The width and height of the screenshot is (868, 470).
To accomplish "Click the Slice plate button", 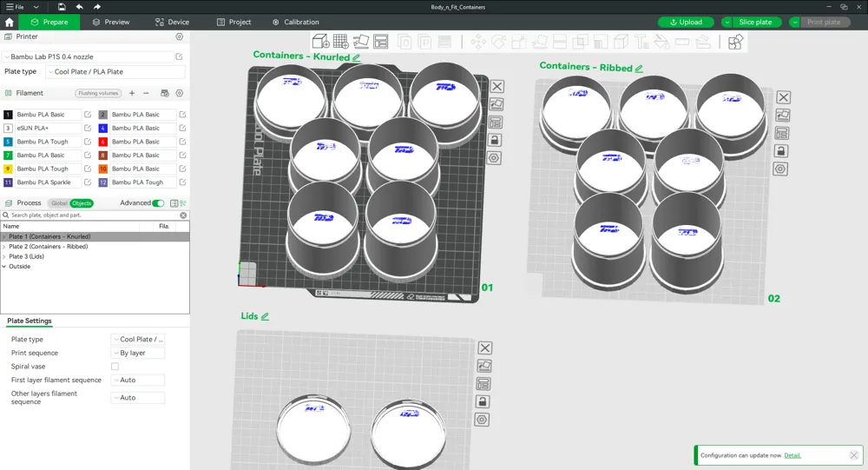I will [754, 22].
